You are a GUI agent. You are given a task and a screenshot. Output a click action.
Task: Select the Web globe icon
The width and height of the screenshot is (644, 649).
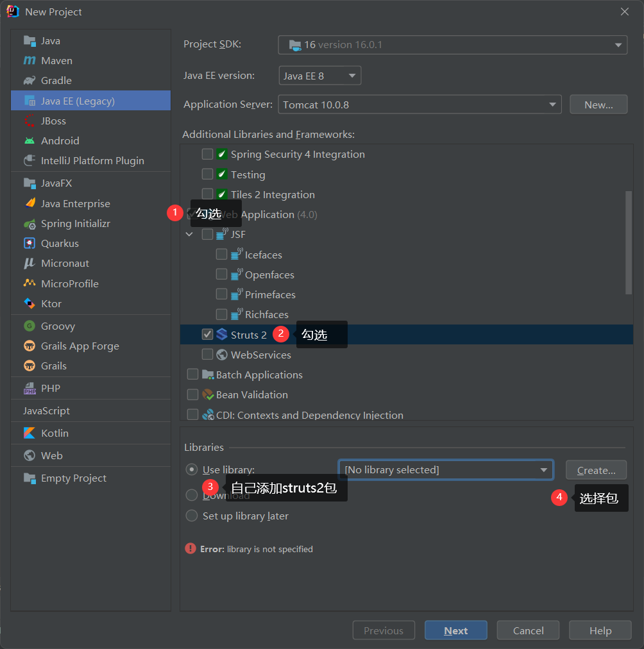(30, 455)
